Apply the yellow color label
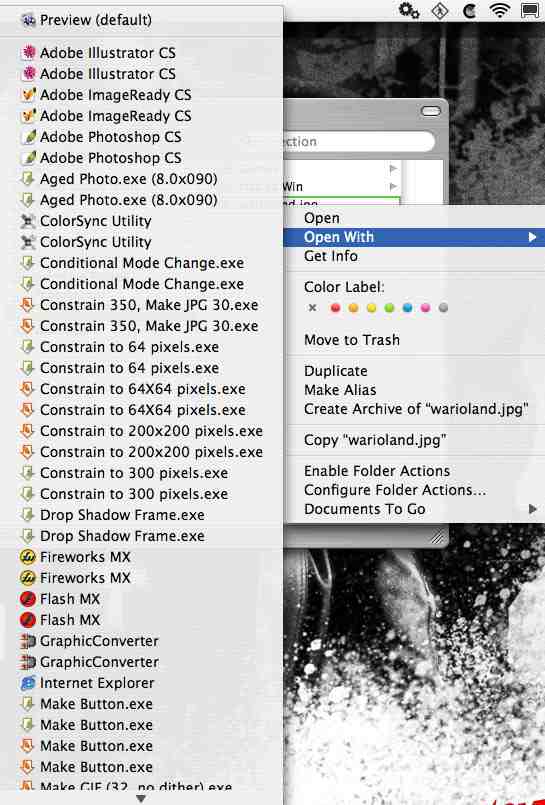 pyautogui.click(x=372, y=308)
